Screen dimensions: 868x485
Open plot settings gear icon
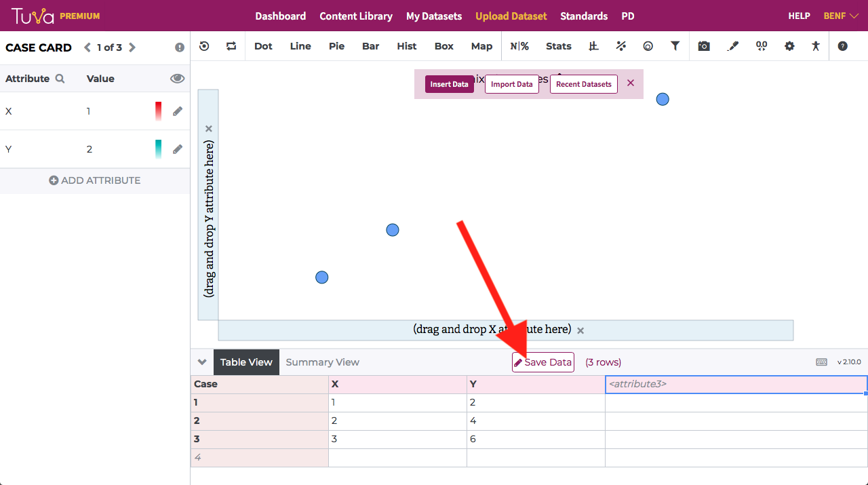pyautogui.click(x=789, y=46)
